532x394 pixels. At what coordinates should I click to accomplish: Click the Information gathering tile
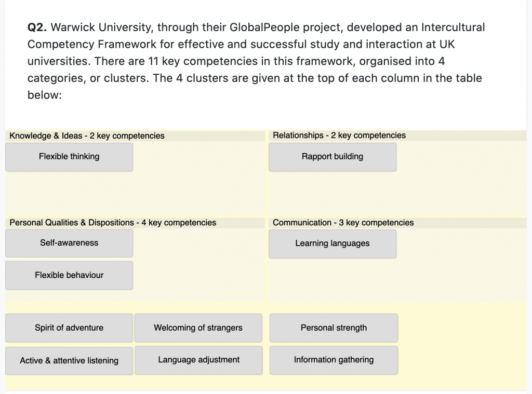[x=334, y=360]
